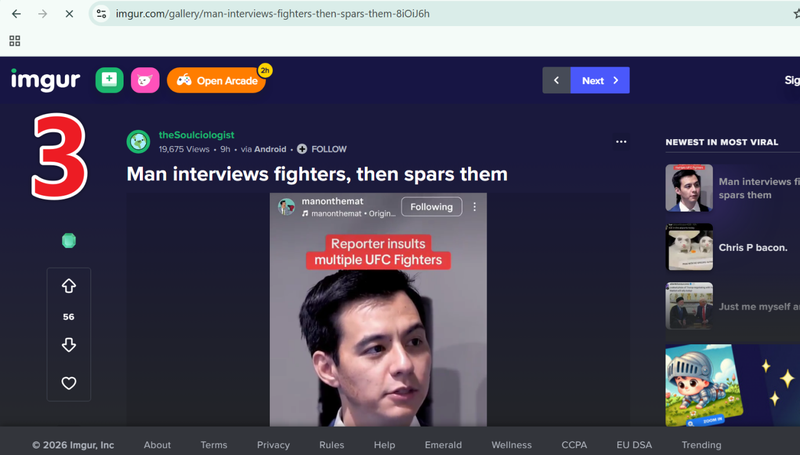
Task: Open theSoulciologist avatar
Action: click(x=138, y=142)
